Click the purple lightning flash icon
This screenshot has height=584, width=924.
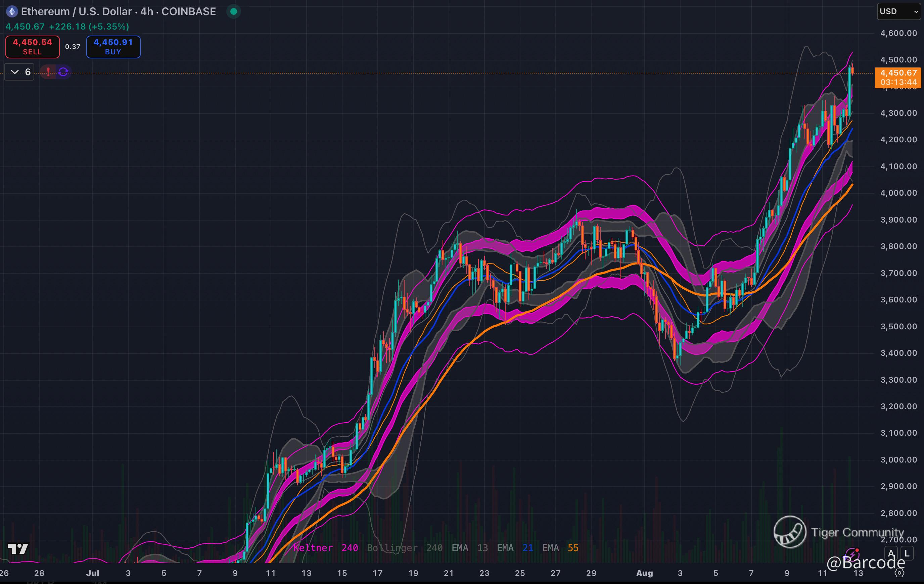coord(852,554)
